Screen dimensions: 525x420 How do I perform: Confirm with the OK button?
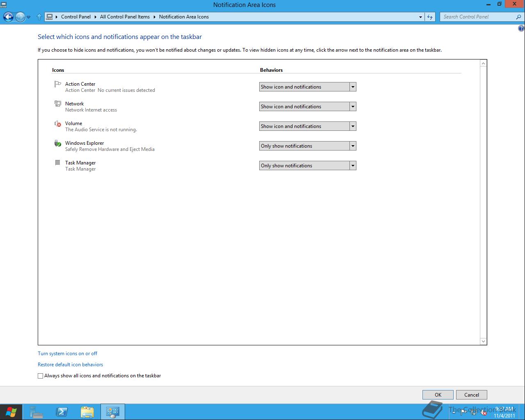point(438,395)
